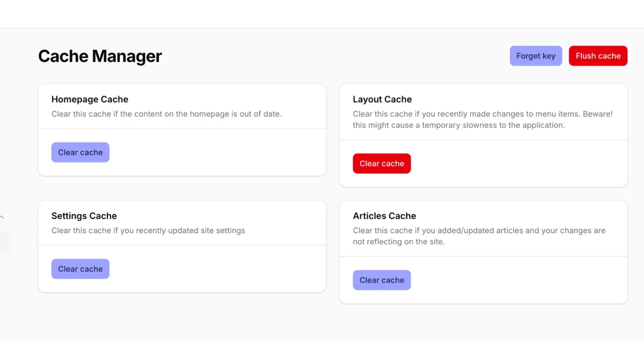Collapse the left side panel chevron
644x362 pixels.
[x=3, y=217]
